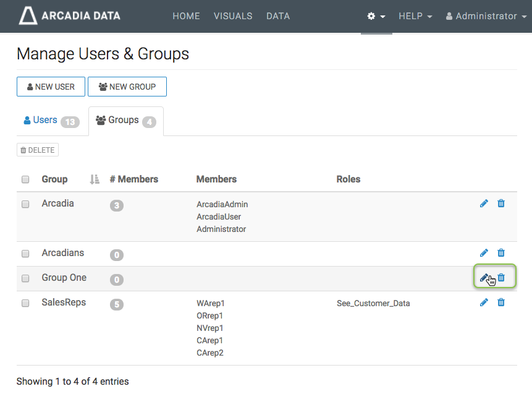Switch to the Users tab
The width and height of the screenshot is (532, 394).
(51, 121)
